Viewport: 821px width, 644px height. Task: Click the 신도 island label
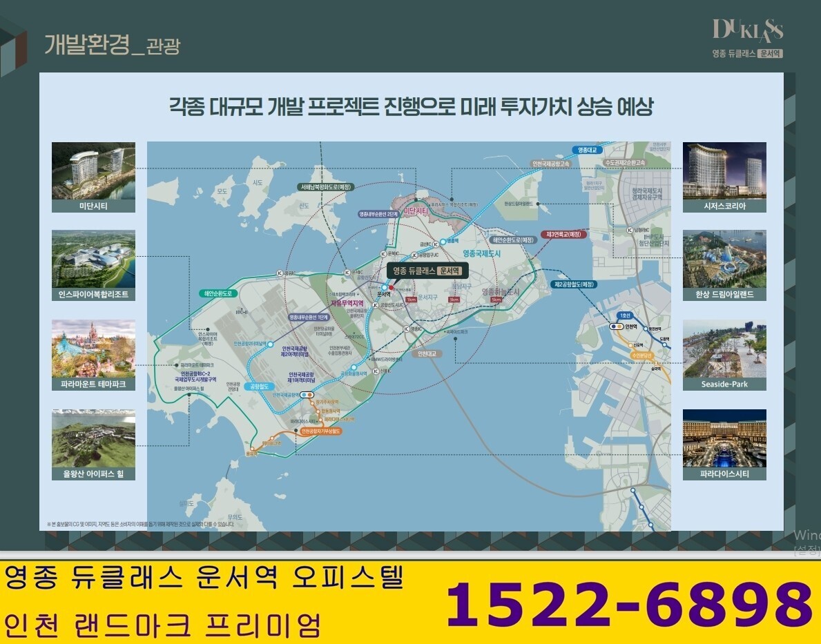coord(304,206)
